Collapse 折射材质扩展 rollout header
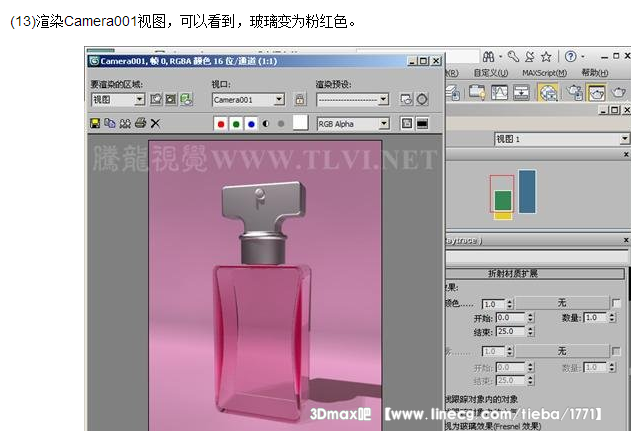Image resolution: width=631 pixels, height=431 pixels. [x=535, y=274]
